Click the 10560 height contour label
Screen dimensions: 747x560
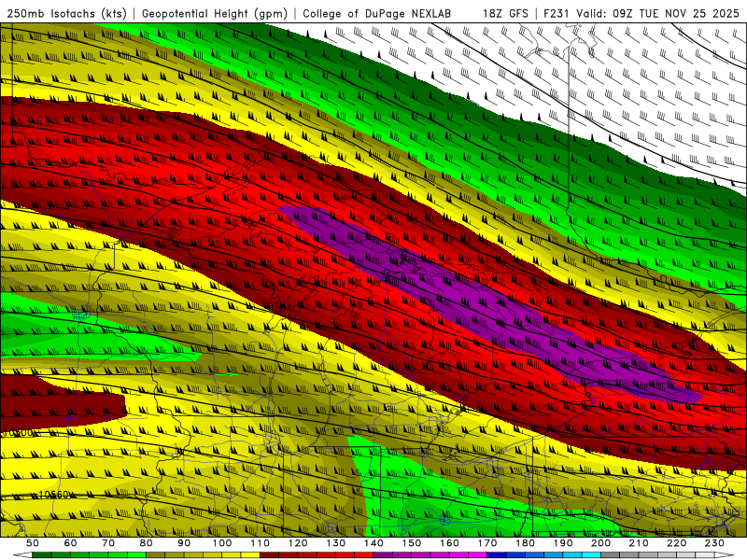[53, 495]
